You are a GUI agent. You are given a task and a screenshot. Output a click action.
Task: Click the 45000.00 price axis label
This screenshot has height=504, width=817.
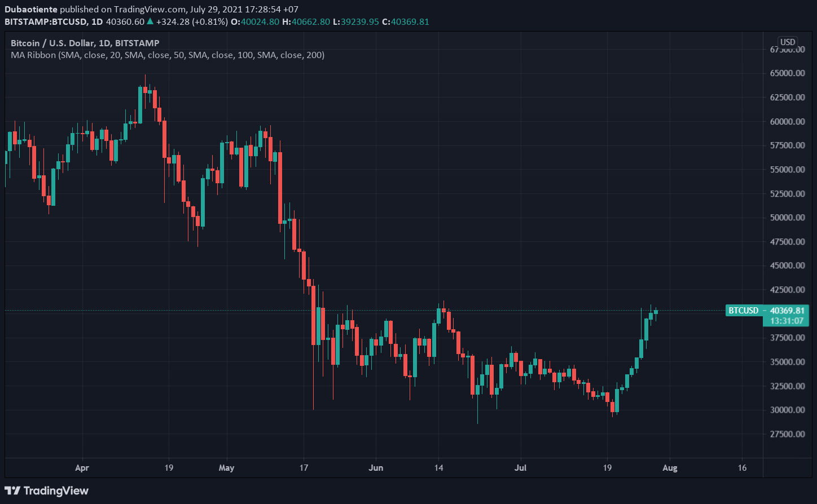click(788, 266)
